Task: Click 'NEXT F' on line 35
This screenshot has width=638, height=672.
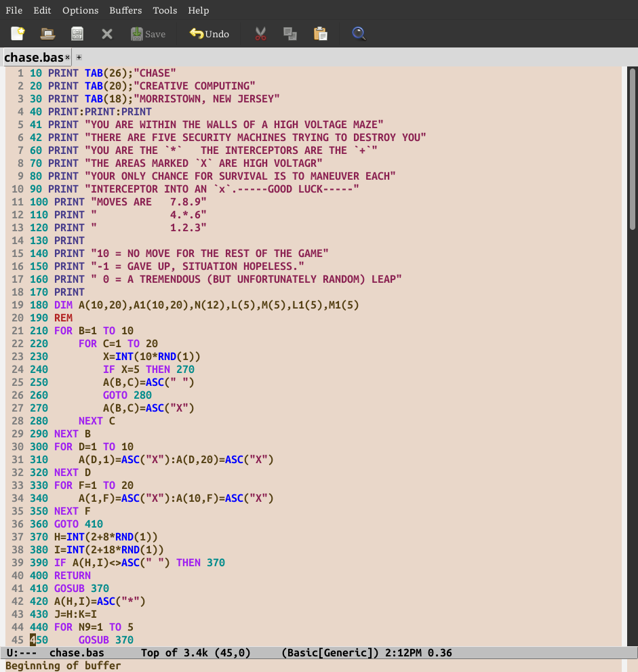Action: click(73, 511)
